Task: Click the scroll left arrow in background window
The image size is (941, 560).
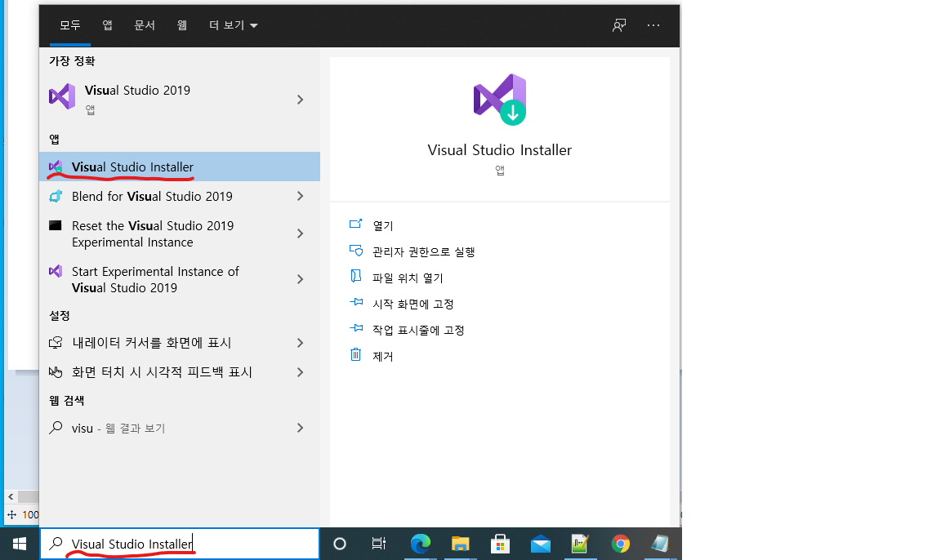Action: click(11, 496)
